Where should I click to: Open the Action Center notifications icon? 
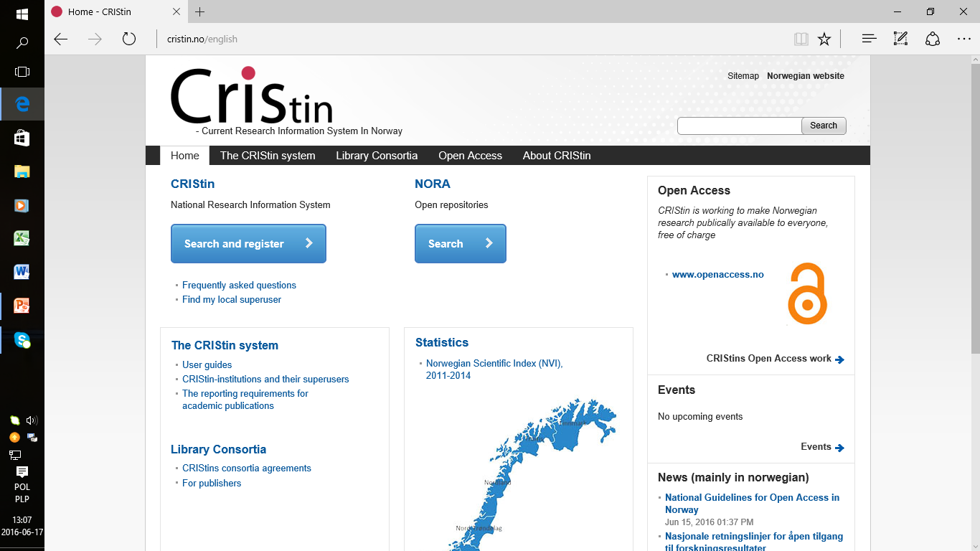pos(22,471)
